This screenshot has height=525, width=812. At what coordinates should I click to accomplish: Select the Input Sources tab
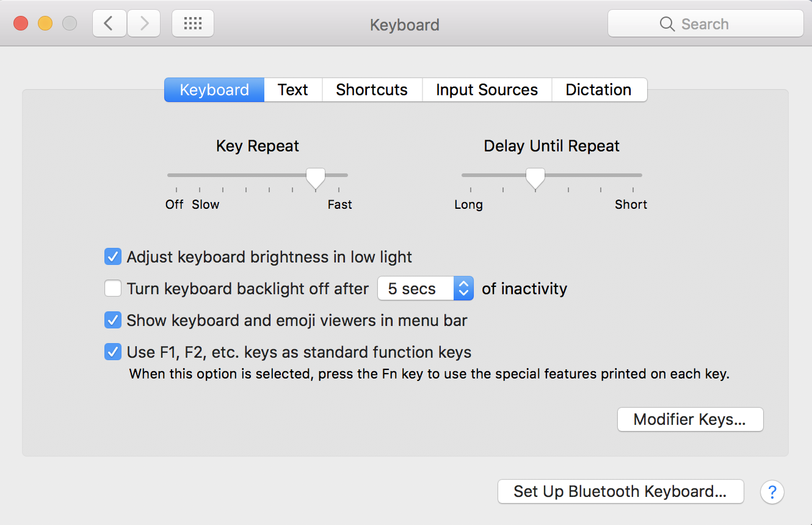[487, 90]
